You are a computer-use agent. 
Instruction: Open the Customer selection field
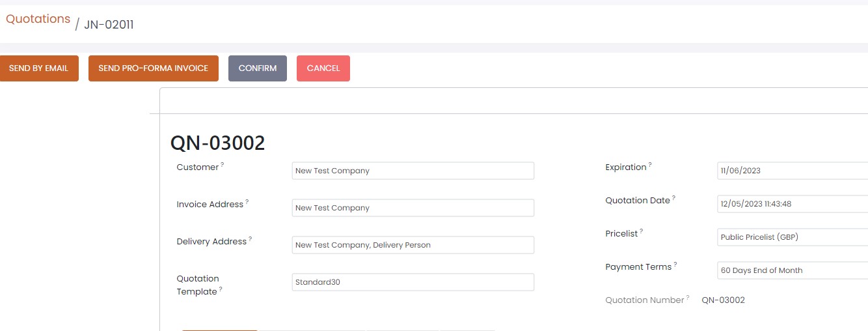point(413,171)
